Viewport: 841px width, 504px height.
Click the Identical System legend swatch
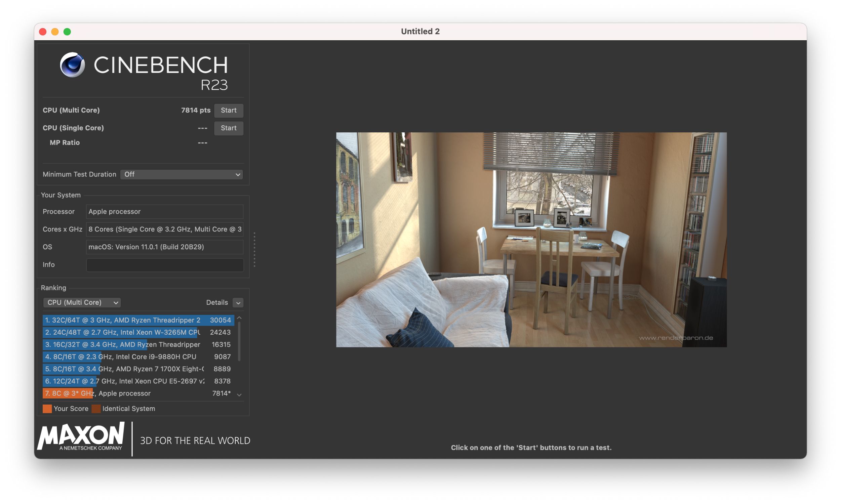[x=96, y=409]
